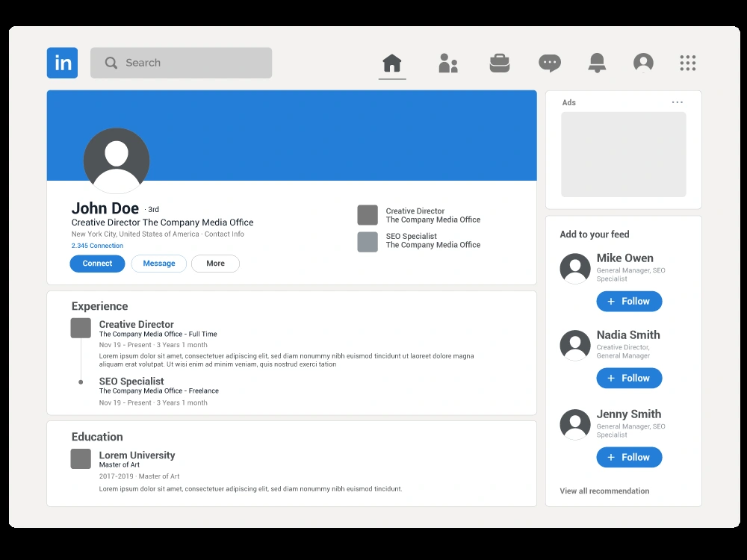Click 'Creative Director' text in profile header right

[415, 211]
